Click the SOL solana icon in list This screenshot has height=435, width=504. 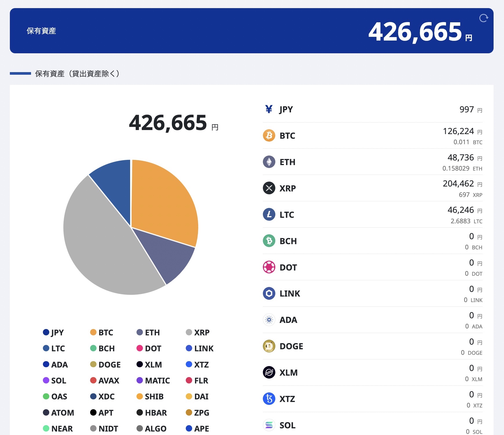pyautogui.click(x=269, y=425)
